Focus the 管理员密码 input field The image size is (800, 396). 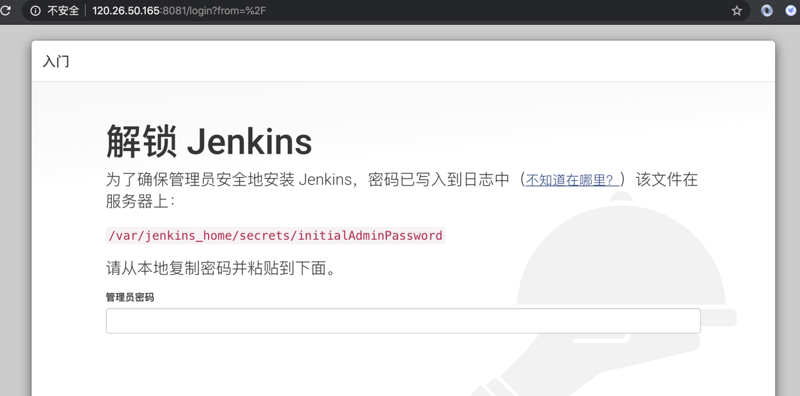click(x=403, y=321)
